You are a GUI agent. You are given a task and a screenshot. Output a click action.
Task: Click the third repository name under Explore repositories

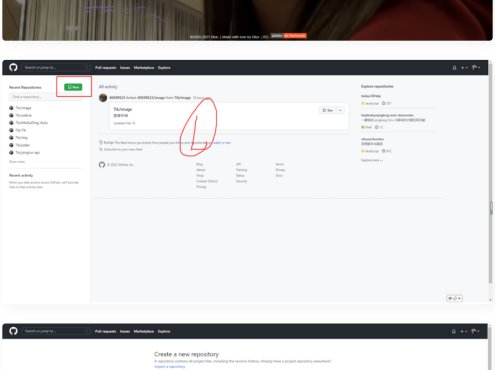pos(373,139)
